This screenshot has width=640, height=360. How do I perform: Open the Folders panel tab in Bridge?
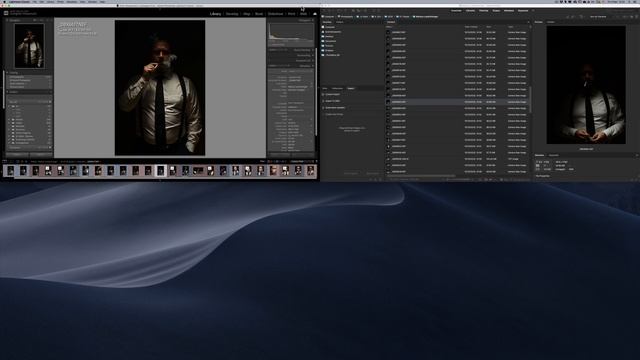[x=340, y=22]
